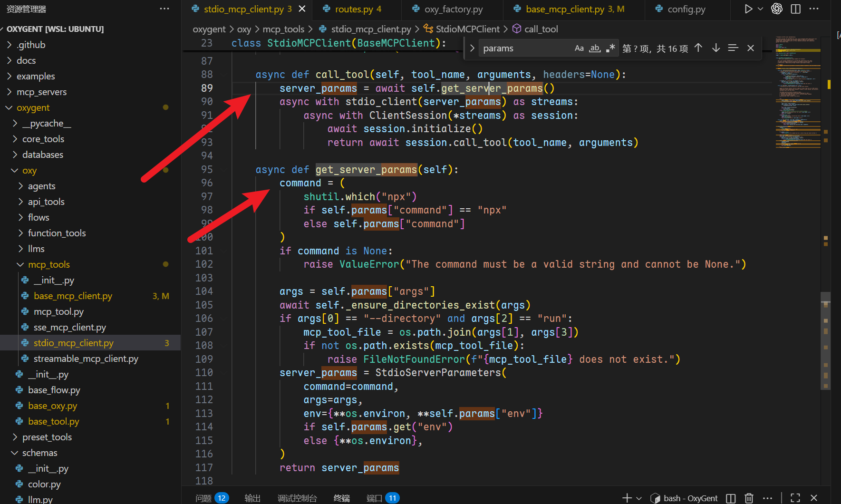841x504 pixels.
Task: Toggle regular expression search option
Action: 610,48
